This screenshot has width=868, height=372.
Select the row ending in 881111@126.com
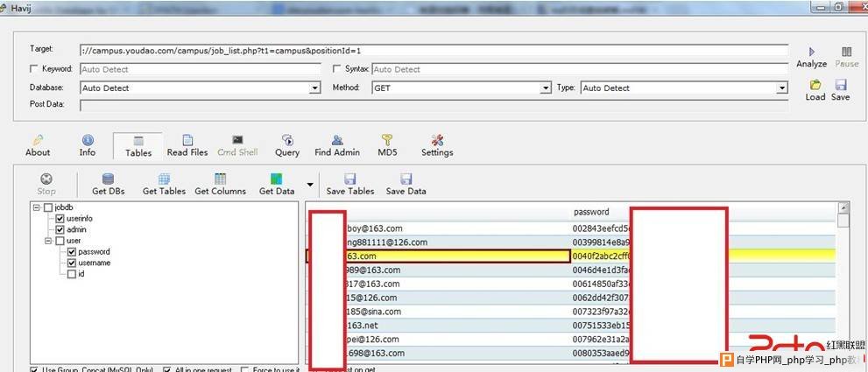coord(570,242)
